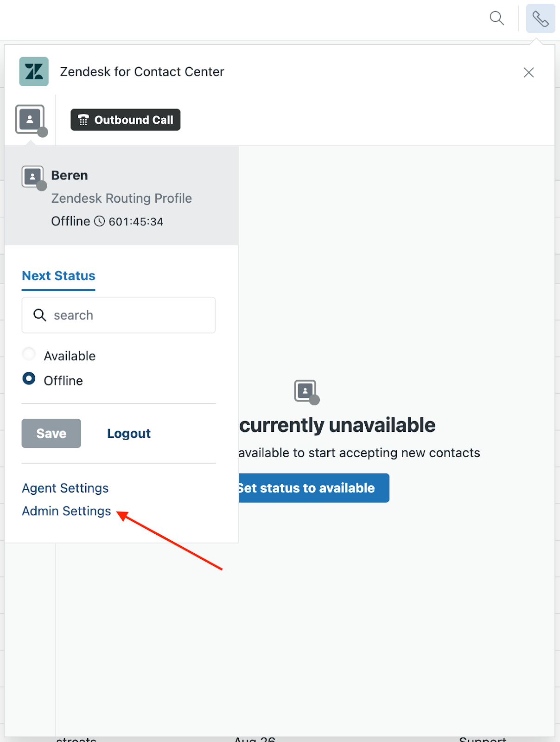Select the Offline status radio button
This screenshot has width=560, height=742.
point(29,379)
